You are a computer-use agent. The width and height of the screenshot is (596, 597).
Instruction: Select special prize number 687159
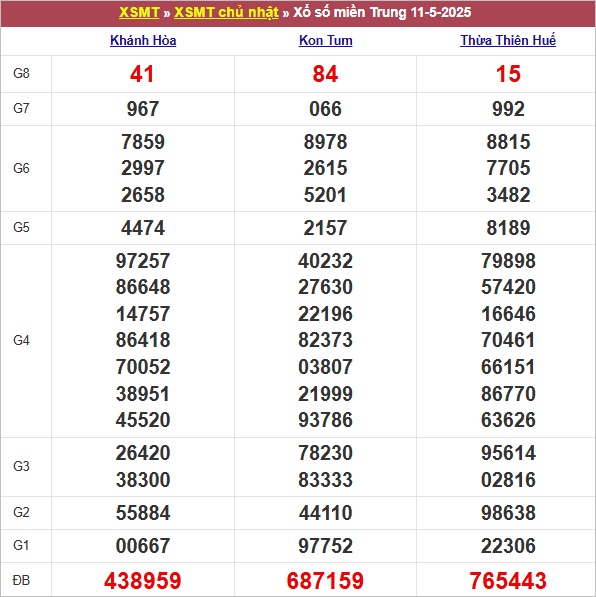point(325,581)
